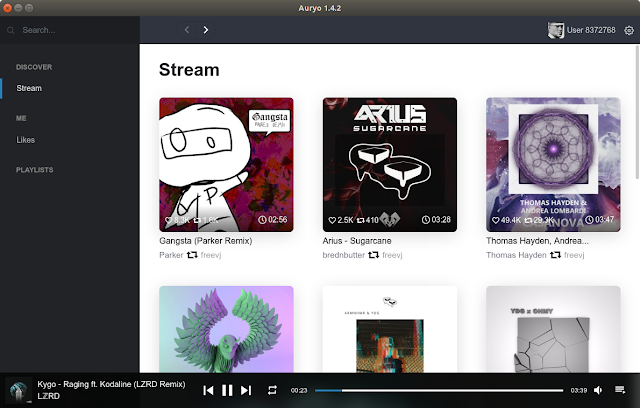The image size is (640, 408).
Task: Like Gangsta track via heart icon
Action: pyautogui.click(x=169, y=220)
